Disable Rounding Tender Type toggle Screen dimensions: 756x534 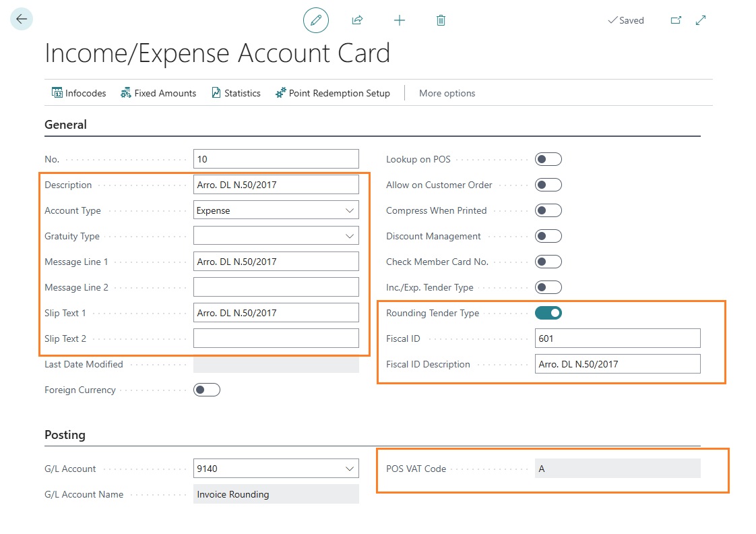[x=548, y=313]
